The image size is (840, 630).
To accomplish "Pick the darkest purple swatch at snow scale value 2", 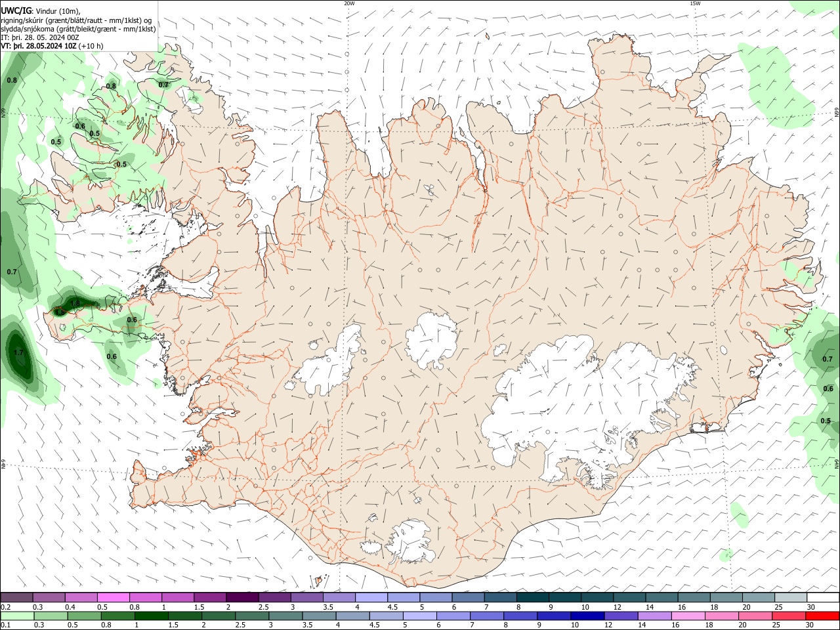I will click(242, 598).
